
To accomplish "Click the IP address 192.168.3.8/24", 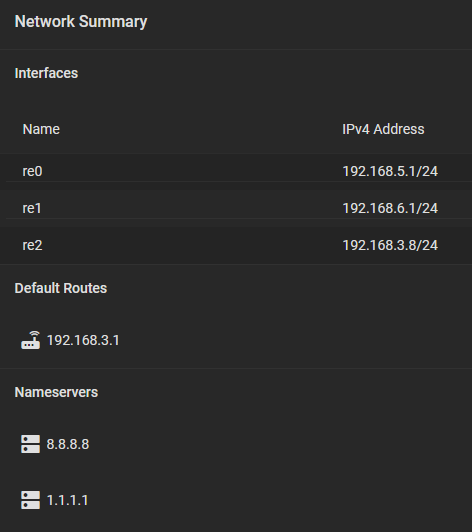I will point(390,245).
